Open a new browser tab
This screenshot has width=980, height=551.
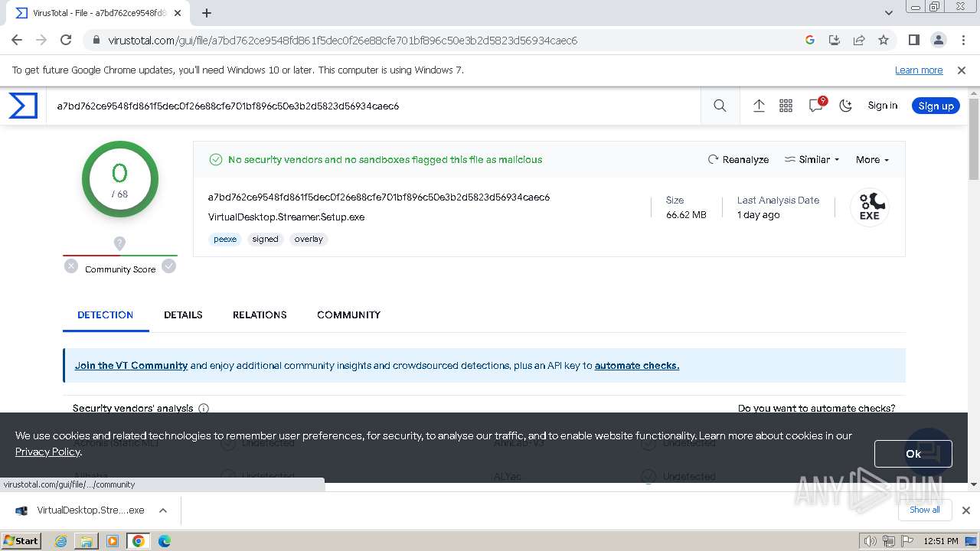[x=207, y=13]
